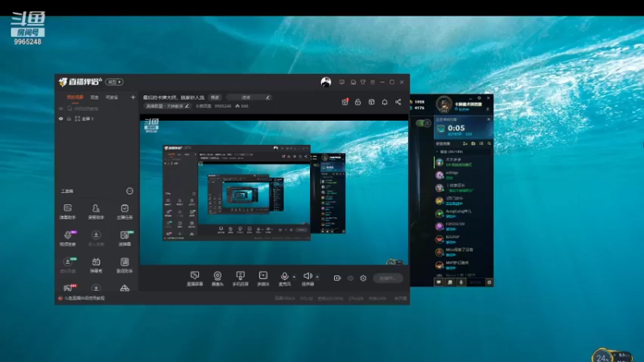Click the room lock icon in the header
Screen dimensions: 644x362
tap(357, 102)
